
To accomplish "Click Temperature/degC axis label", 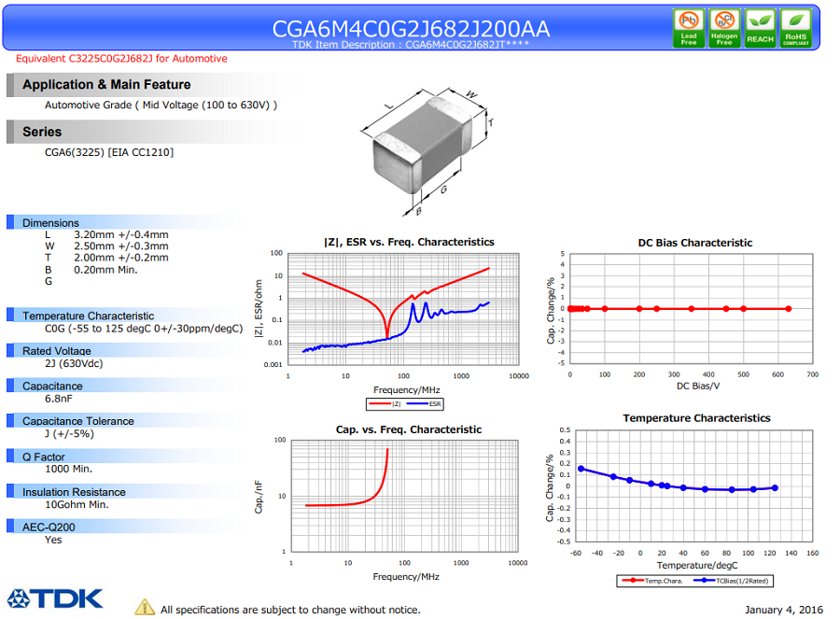I will tap(697, 566).
